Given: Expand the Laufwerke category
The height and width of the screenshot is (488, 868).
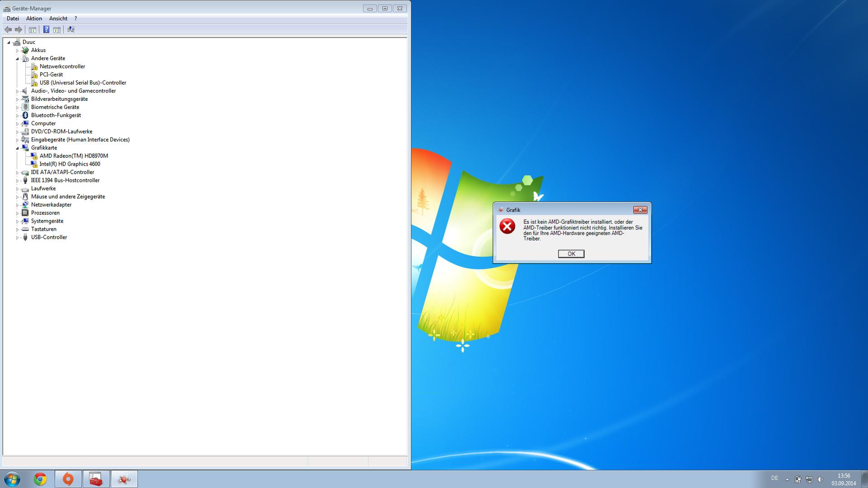Looking at the screenshot, I should point(17,189).
